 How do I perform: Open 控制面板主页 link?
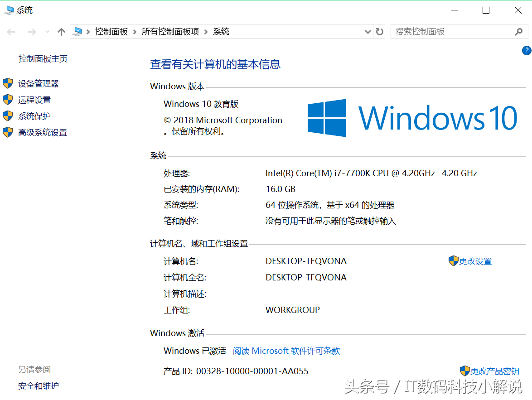coord(43,59)
